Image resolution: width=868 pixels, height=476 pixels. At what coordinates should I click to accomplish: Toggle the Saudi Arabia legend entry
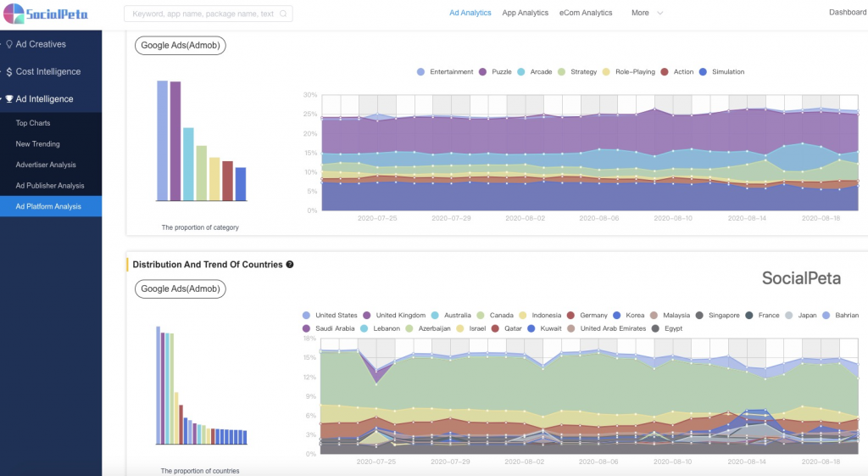(x=329, y=328)
